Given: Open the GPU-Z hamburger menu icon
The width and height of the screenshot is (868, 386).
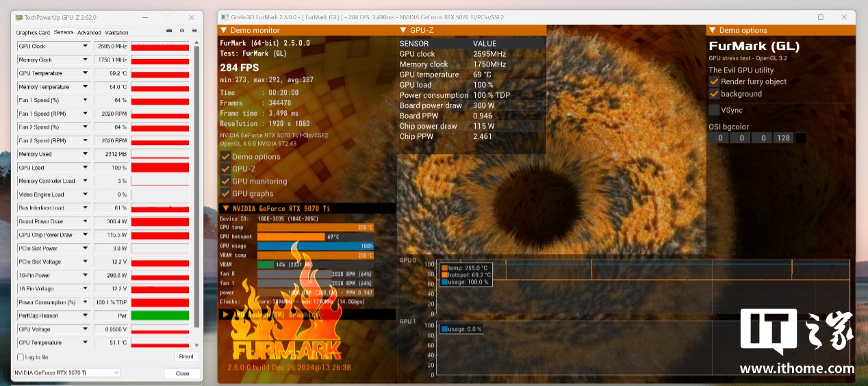Looking at the screenshot, I should [194, 31].
